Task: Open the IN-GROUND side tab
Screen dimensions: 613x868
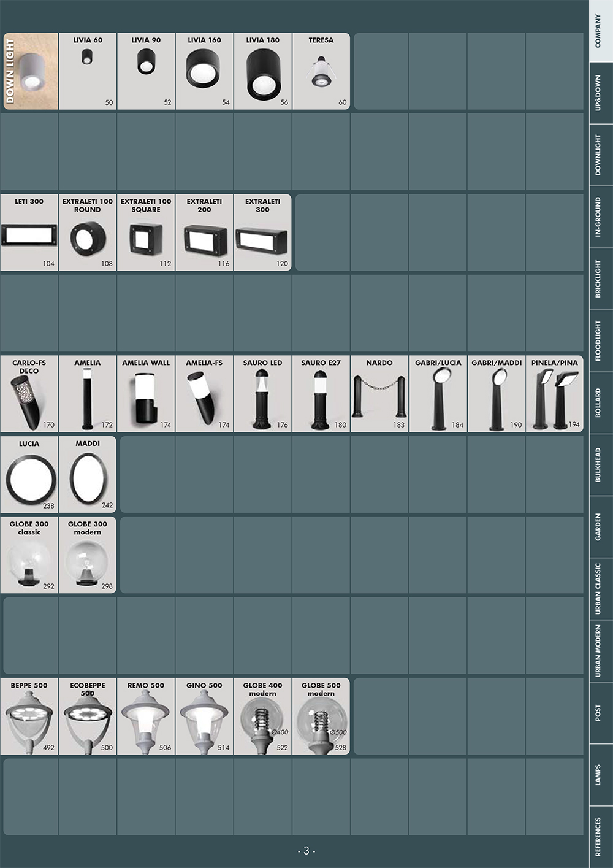Action: [x=601, y=217]
